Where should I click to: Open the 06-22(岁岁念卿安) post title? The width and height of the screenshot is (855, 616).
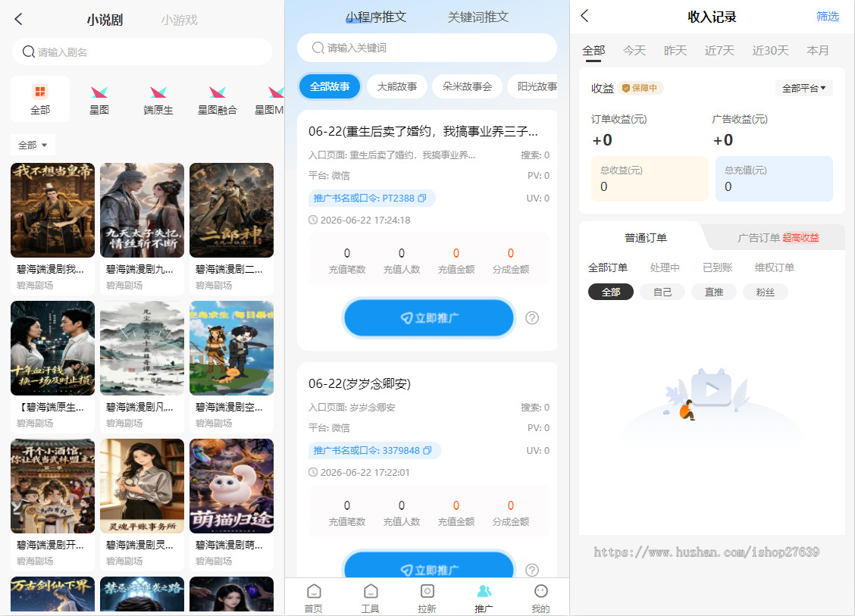(x=359, y=384)
